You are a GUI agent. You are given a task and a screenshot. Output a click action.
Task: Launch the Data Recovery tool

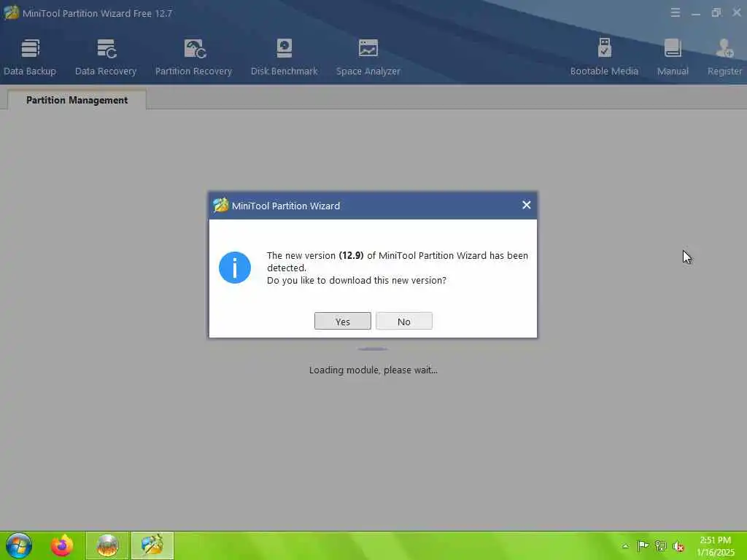pos(106,57)
